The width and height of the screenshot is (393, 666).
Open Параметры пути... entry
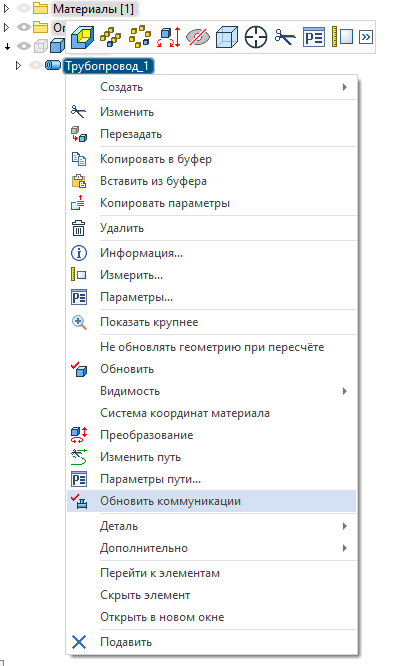click(212, 480)
